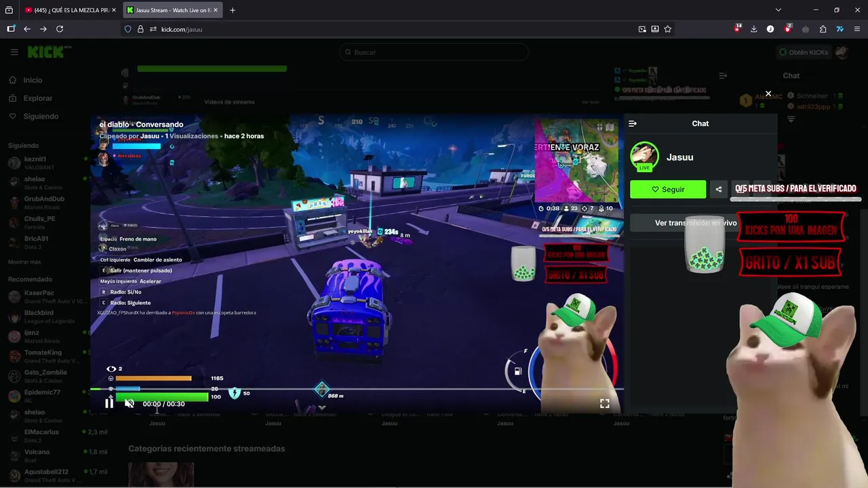This screenshot has width=868, height=488.
Task: Click the Obtén KICKs button
Action: pyautogui.click(x=804, y=52)
